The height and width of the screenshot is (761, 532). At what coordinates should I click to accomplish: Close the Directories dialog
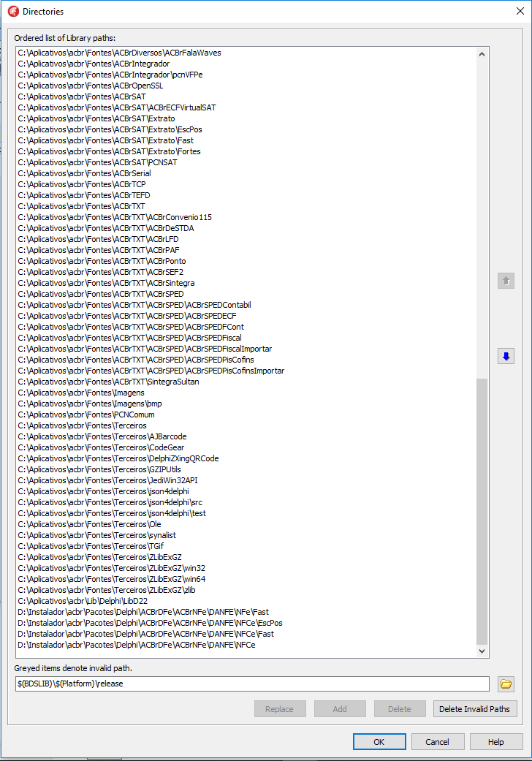(x=520, y=11)
